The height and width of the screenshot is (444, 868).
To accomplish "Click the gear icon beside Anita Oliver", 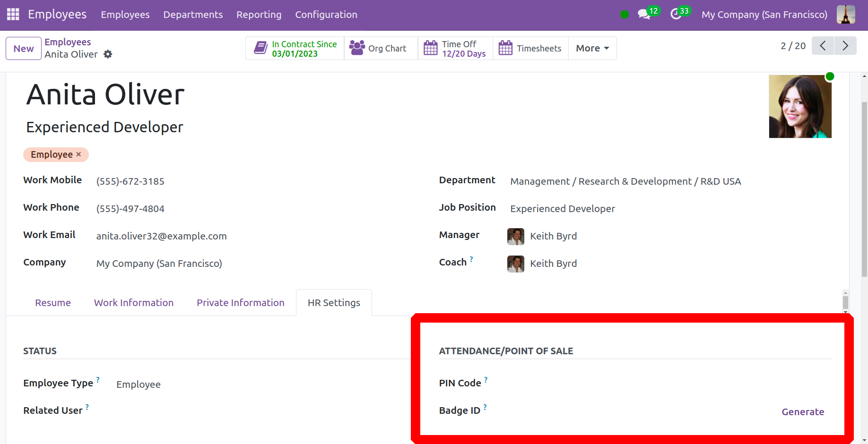I will coord(108,54).
